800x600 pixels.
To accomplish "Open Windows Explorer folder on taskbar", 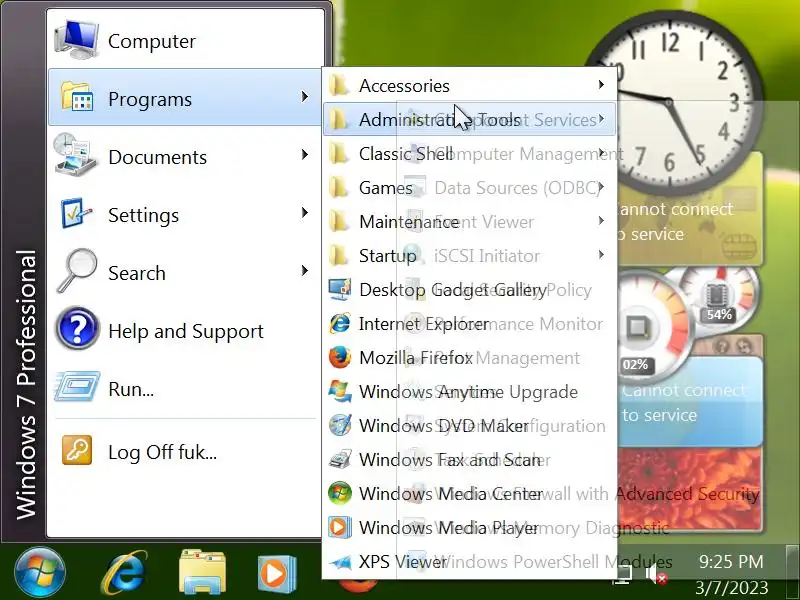I will 203,573.
